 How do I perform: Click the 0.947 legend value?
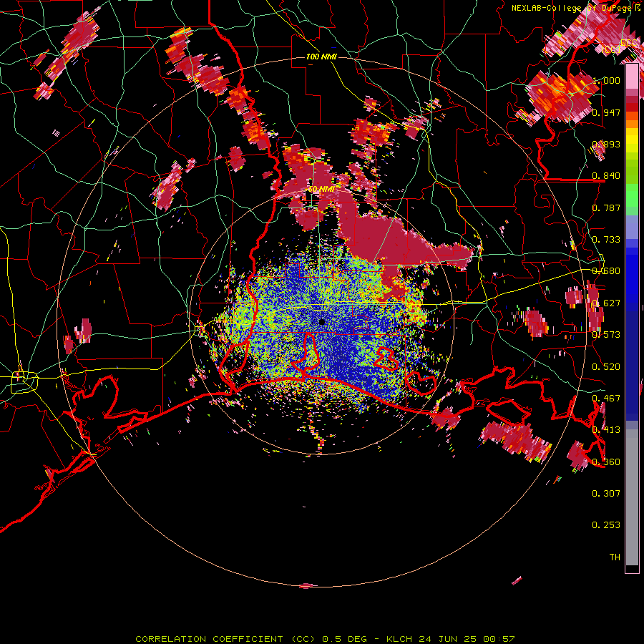tap(606, 112)
